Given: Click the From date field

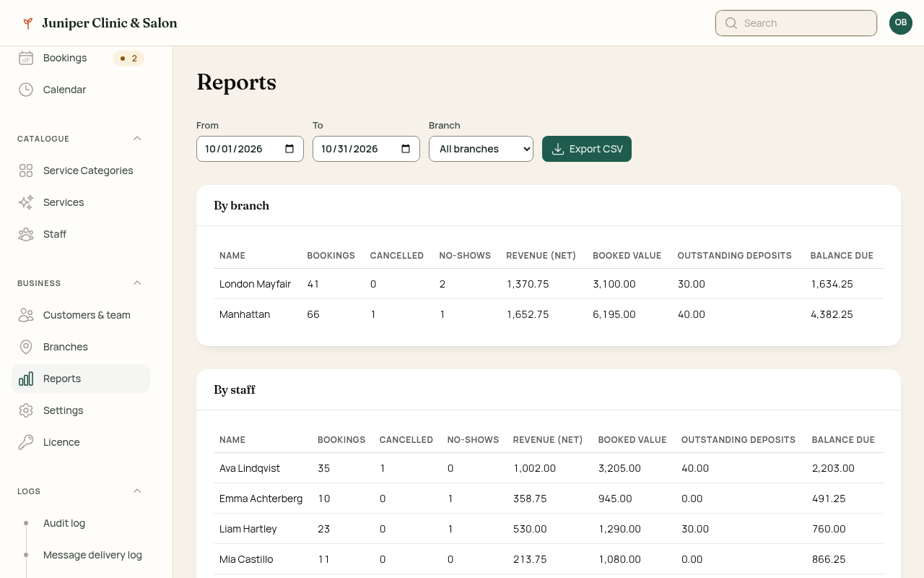Looking at the screenshot, I should pos(250,149).
